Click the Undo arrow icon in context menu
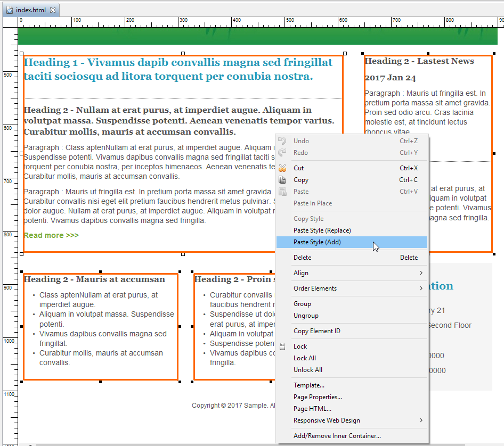 (x=282, y=141)
